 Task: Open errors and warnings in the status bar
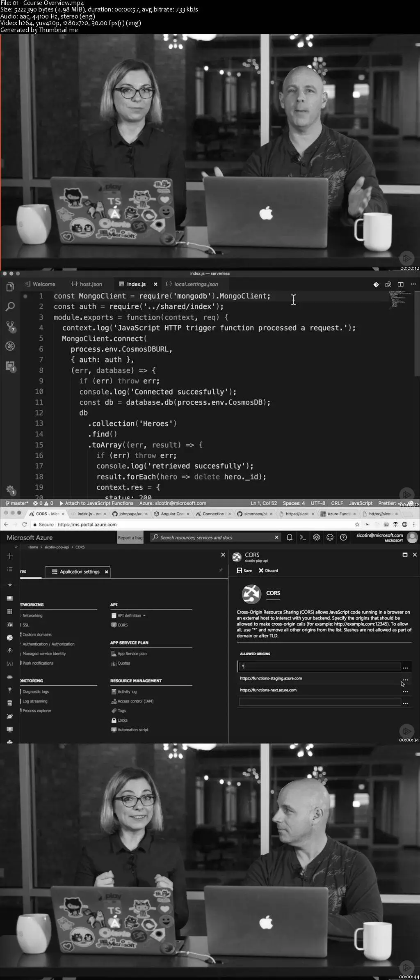[43, 503]
